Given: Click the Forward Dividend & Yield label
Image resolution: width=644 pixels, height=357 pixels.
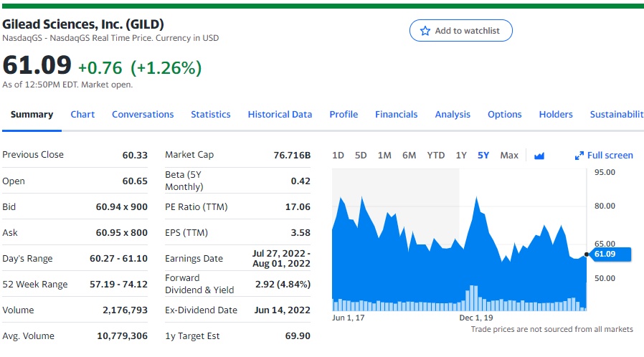Looking at the screenshot, I should 199,284.
